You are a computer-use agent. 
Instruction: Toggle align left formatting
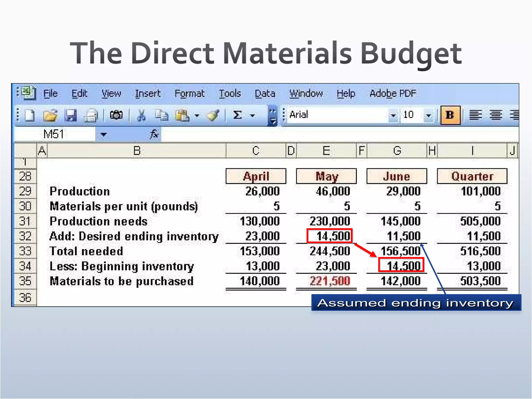pyautogui.click(x=475, y=115)
